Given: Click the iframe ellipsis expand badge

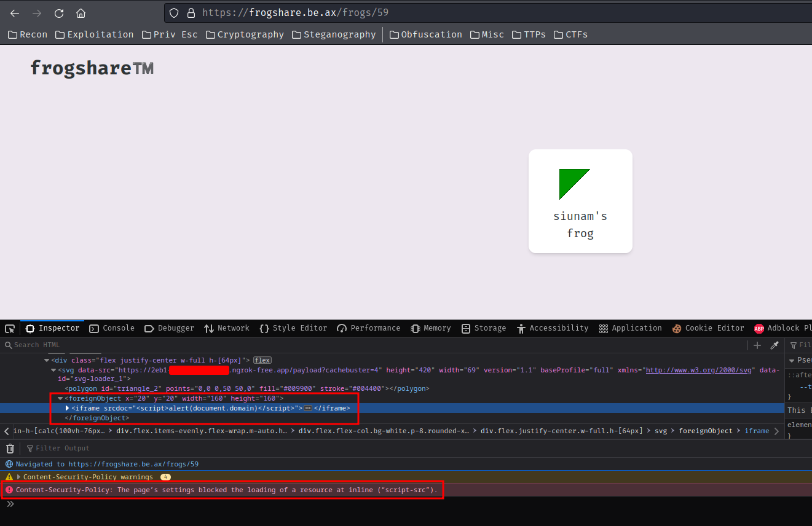Looking at the screenshot, I should coord(308,408).
